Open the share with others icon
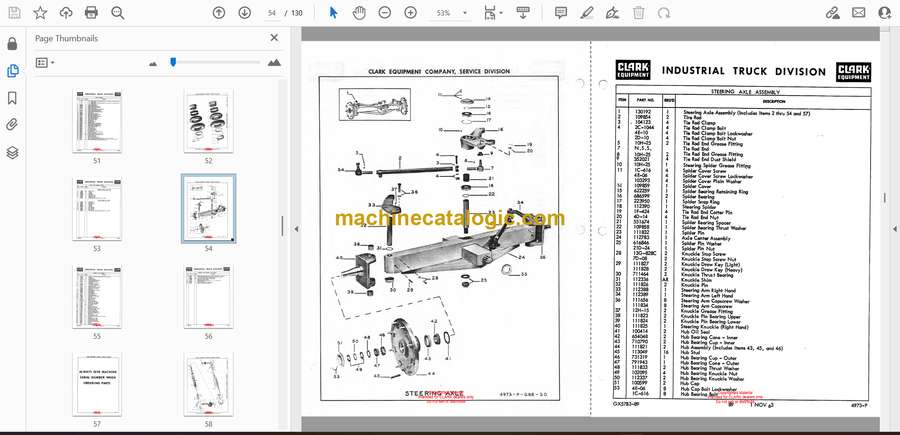 coord(885,13)
